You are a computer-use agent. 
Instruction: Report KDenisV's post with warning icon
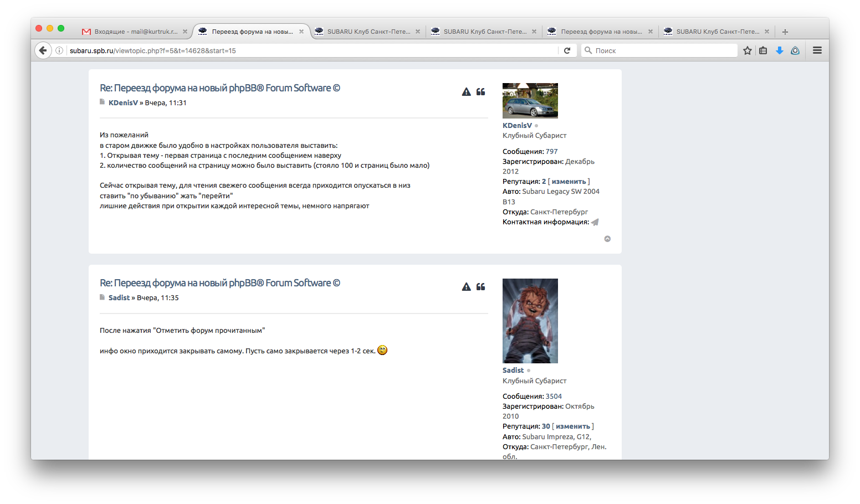point(466,92)
